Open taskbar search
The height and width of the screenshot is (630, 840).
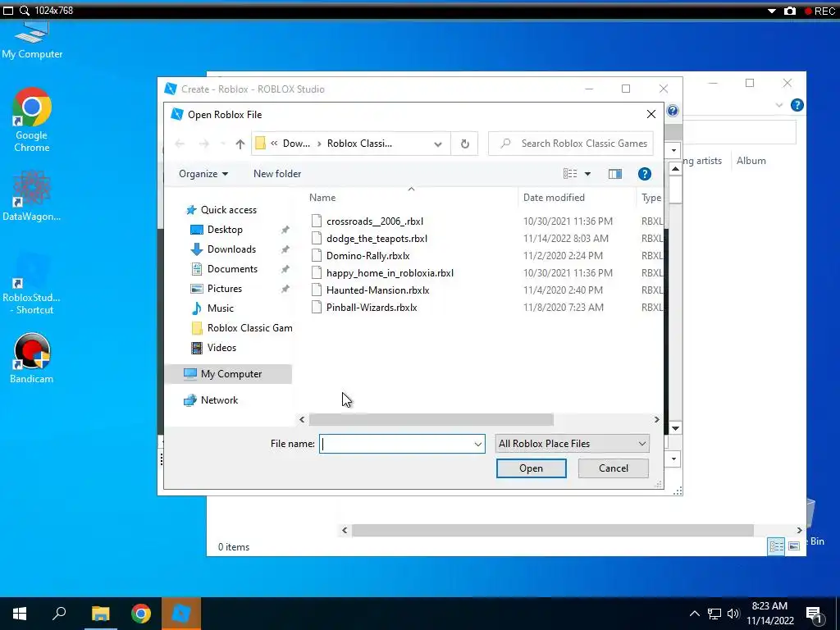pos(59,614)
